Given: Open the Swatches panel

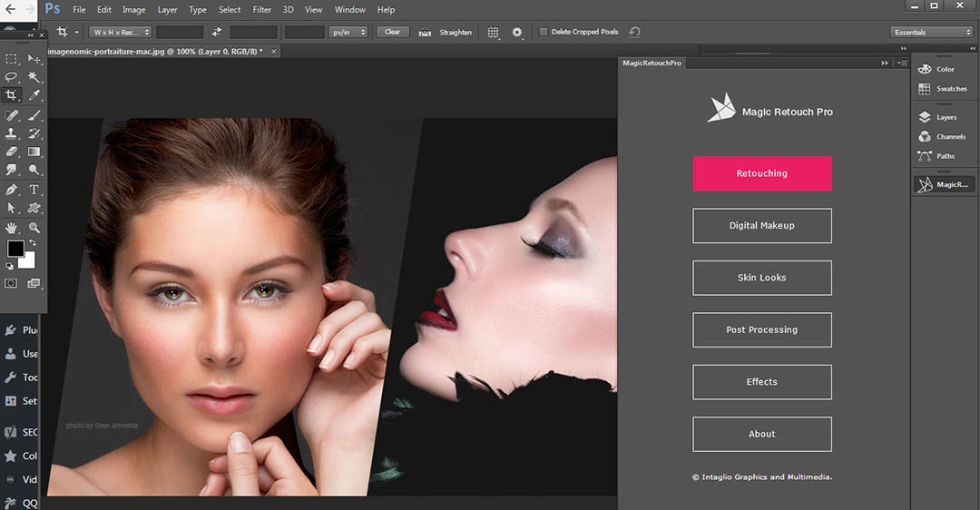Looking at the screenshot, I should pyautogui.click(x=943, y=89).
